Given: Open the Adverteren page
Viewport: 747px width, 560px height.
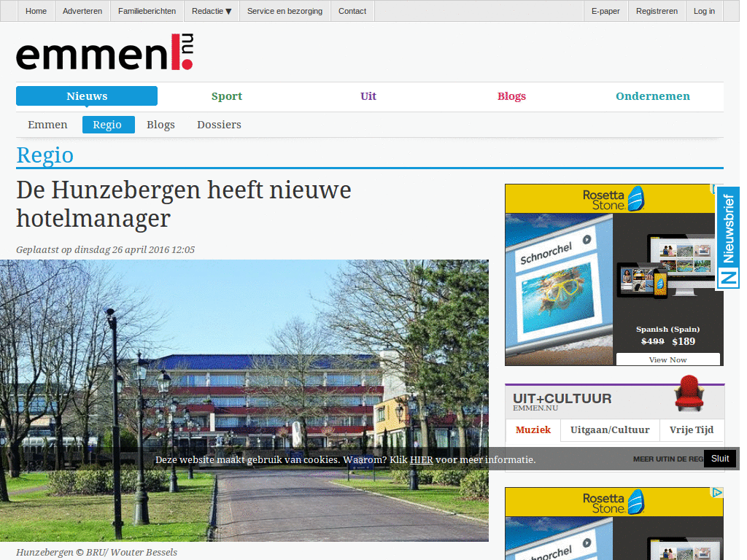Looking at the screenshot, I should [82, 11].
